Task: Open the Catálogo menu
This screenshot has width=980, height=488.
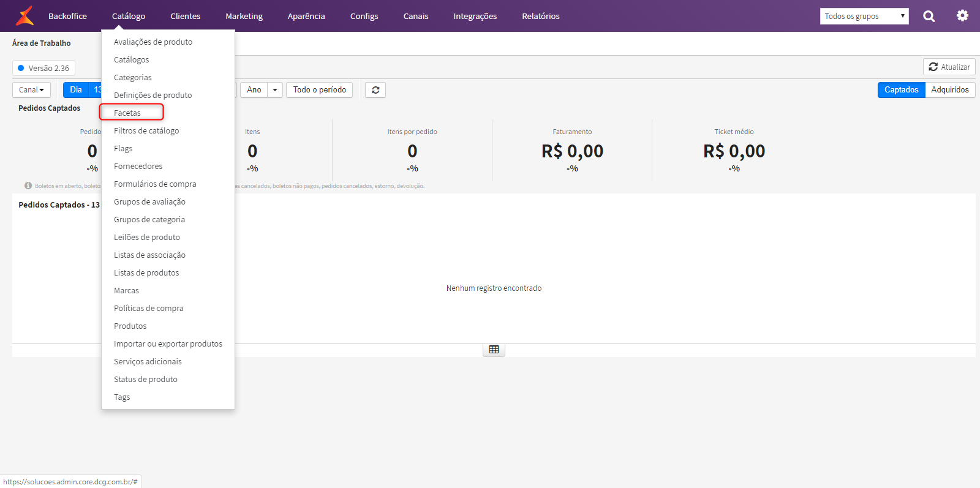Action: [x=129, y=16]
